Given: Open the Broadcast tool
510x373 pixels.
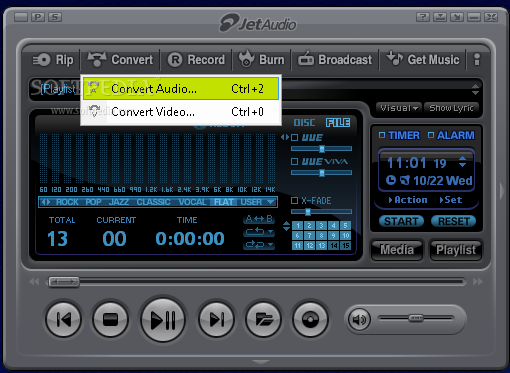Looking at the screenshot, I should pyautogui.click(x=335, y=60).
